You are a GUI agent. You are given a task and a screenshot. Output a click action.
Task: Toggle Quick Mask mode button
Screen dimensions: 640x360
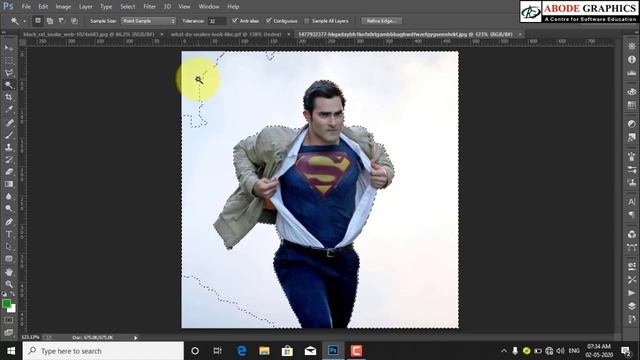point(9,320)
